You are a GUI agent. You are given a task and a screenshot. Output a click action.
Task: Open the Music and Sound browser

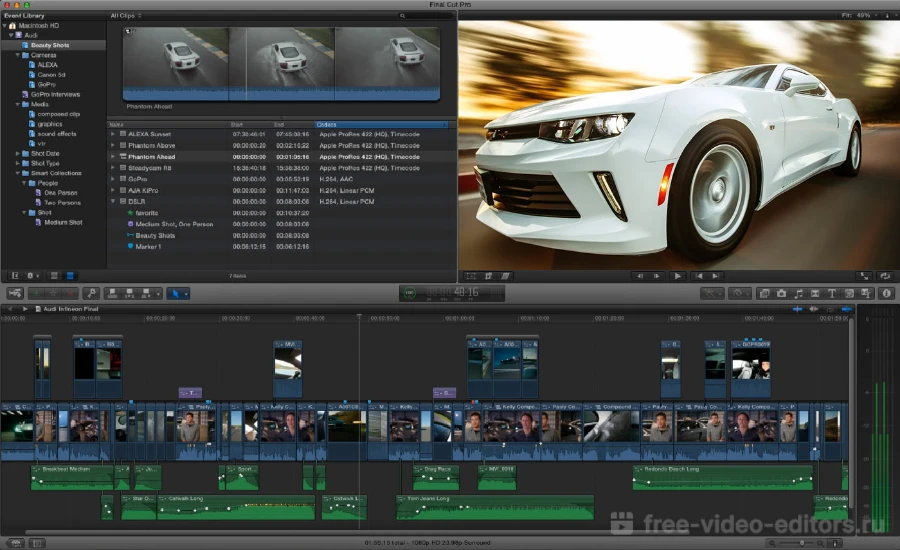pos(798,293)
